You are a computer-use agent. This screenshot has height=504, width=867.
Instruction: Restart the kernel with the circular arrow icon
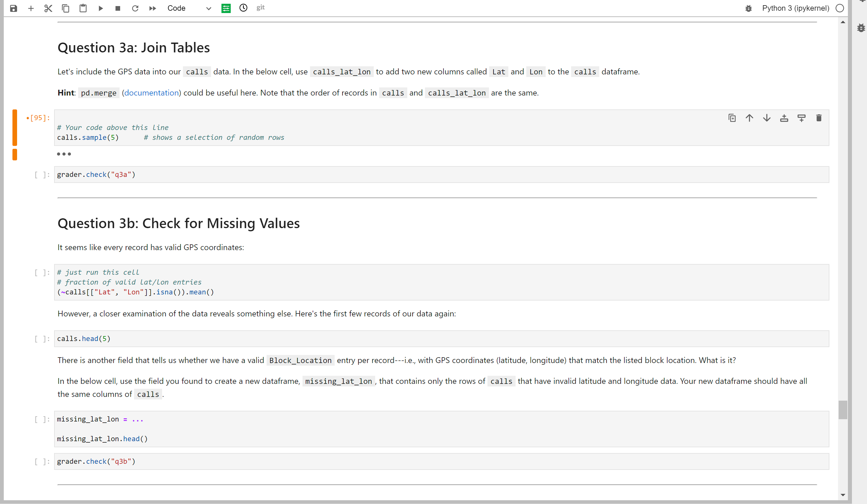pos(135,8)
